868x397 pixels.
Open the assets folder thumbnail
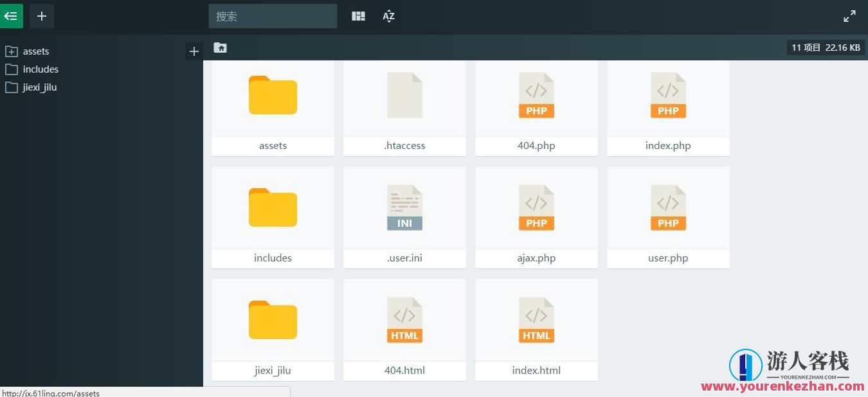coord(273,95)
